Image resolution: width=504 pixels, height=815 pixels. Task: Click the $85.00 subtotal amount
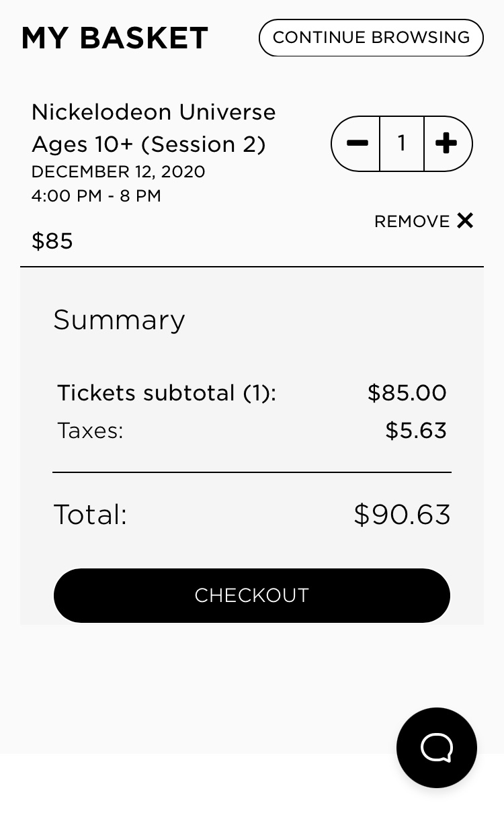pyautogui.click(x=407, y=392)
